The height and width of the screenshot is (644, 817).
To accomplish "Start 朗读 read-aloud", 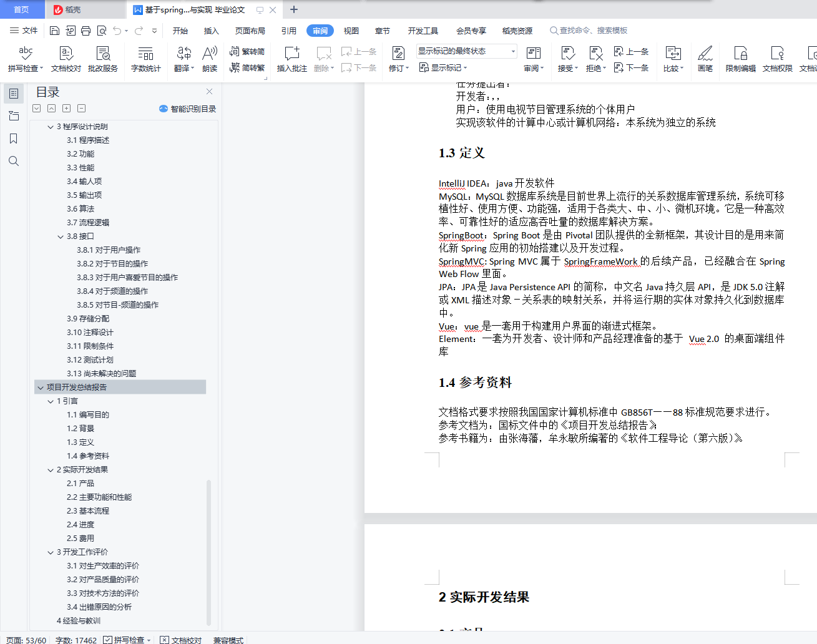I will [210, 59].
